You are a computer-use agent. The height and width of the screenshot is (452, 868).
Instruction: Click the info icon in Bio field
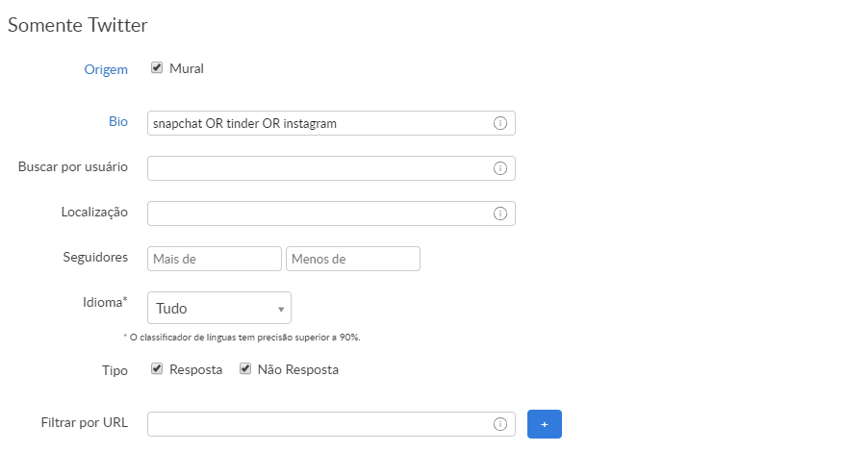[x=500, y=123]
